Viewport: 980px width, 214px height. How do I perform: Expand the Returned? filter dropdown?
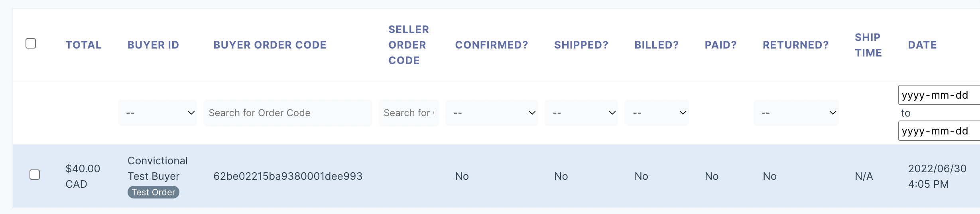pyautogui.click(x=796, y=113)
